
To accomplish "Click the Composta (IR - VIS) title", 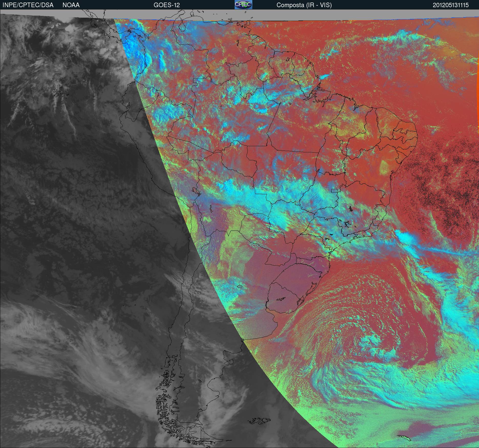I will [x=304, y=5].
